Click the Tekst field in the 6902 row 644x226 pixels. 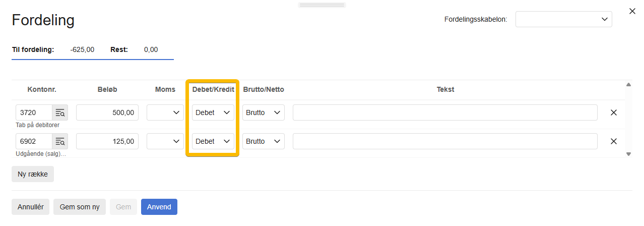coord(444,141)
